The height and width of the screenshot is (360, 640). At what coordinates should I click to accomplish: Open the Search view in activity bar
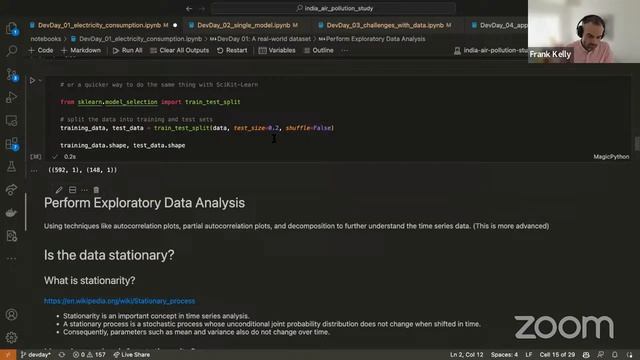click(x=11, y=51)
